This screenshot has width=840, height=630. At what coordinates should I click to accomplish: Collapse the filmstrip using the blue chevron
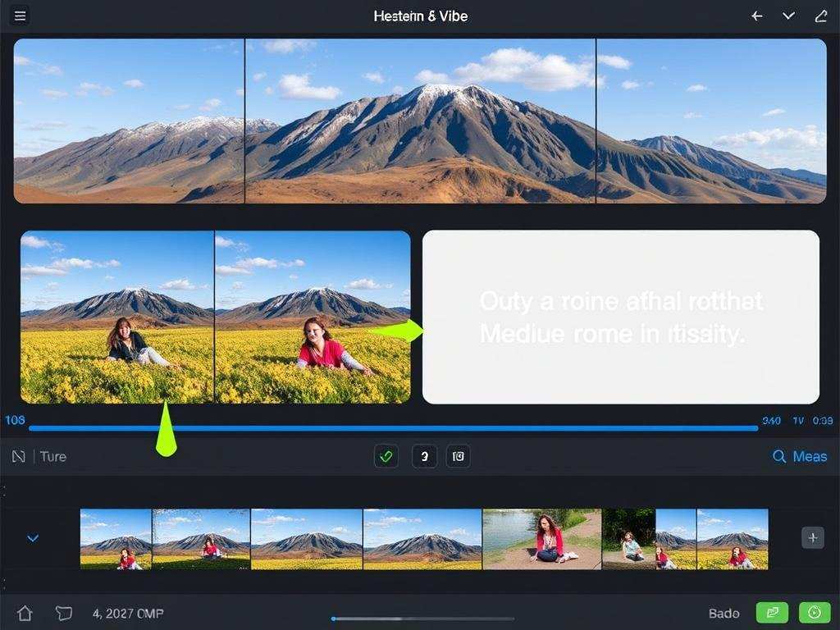point(33,539)
